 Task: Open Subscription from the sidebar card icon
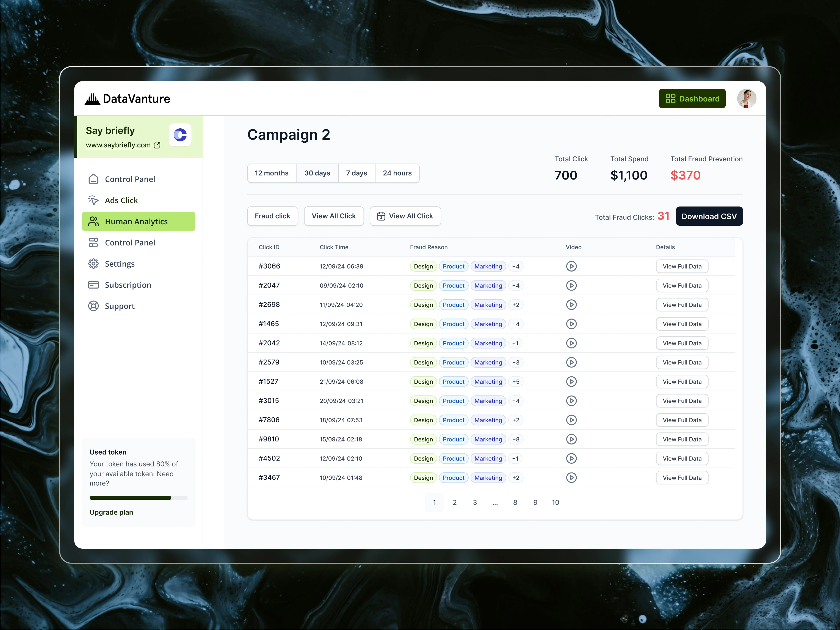click(x=93, y=285)
